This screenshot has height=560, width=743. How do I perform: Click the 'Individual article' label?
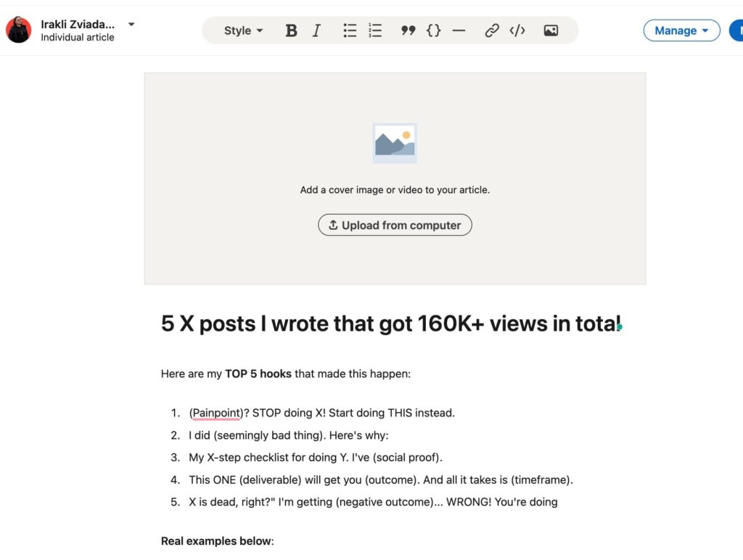pyautogui.click(x=77, y=38)
